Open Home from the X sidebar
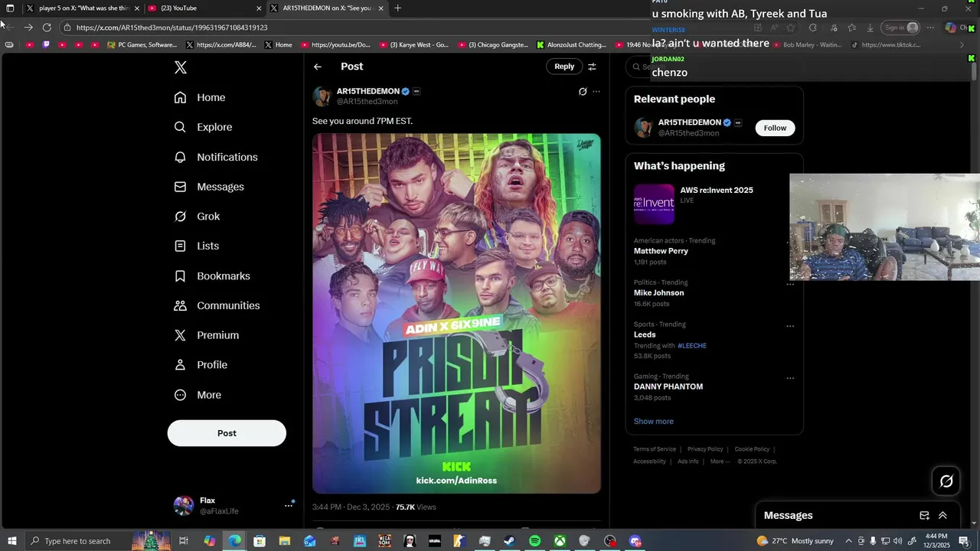This screenshot has width=980, height=551. pyautogui.click(x=200, y=98)
